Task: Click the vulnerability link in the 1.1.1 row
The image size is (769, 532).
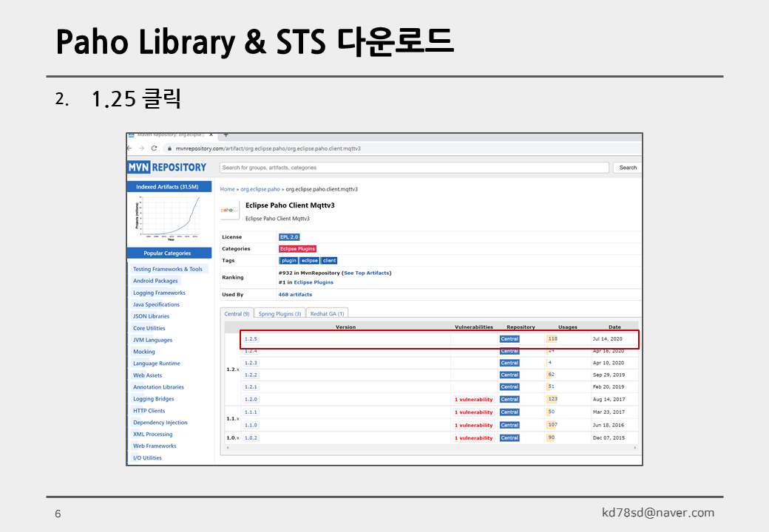Action: click(473, 412)
